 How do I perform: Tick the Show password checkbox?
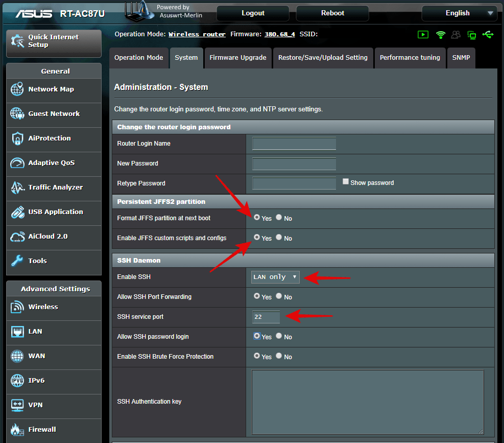[346, 181]
